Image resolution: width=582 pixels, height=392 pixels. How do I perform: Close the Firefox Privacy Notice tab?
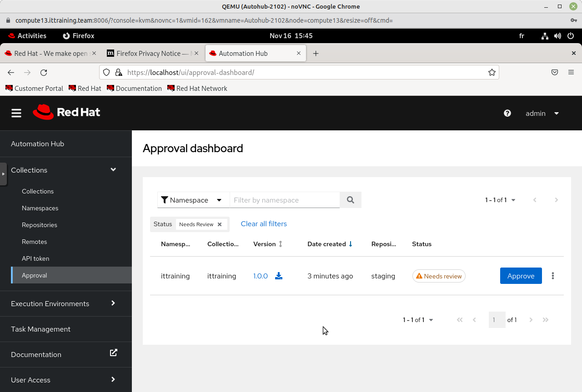click(x=196, y=53)
